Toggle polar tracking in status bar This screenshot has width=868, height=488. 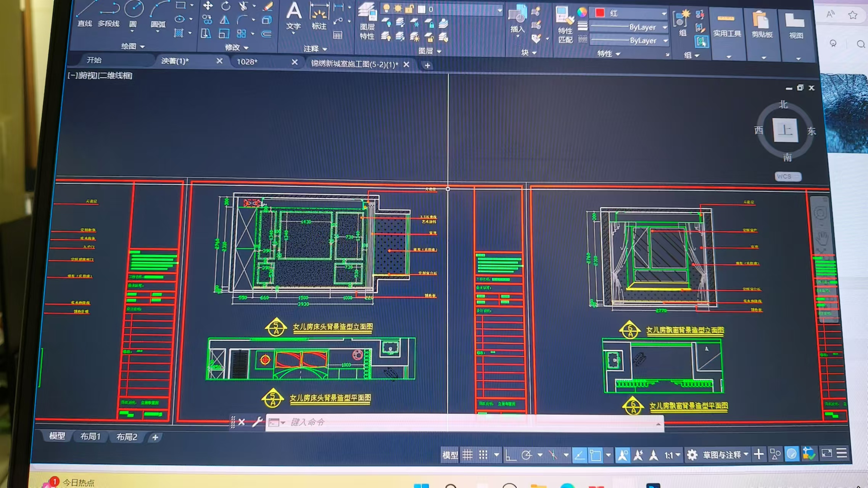[x=527, y=455]
